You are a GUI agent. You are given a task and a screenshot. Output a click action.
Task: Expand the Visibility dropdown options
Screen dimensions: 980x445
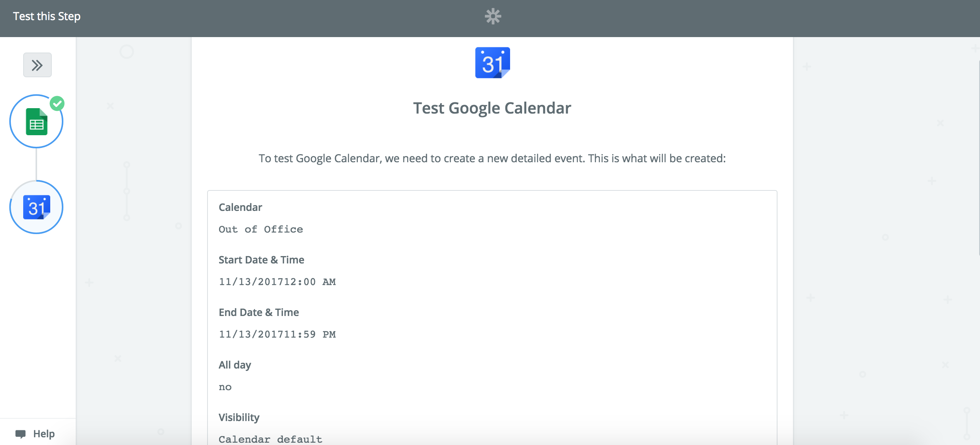(261, 439)
